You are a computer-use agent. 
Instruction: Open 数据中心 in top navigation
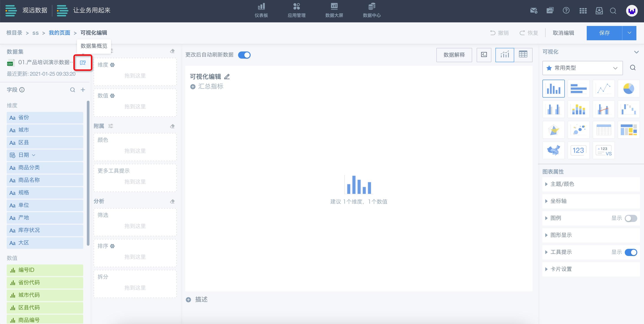(x=371, y=11)
